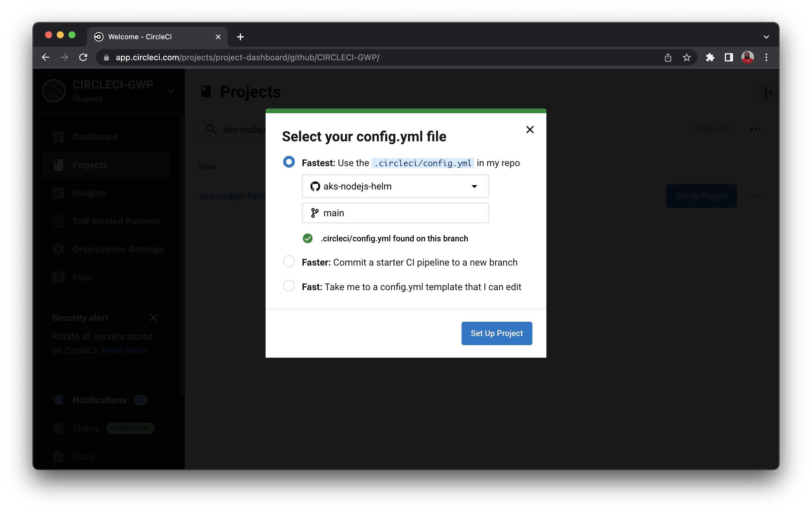Viewport: 812px width, 513px height.
Task: Open Organization Settings via the gear icon
Action: (x=59, y=249)
